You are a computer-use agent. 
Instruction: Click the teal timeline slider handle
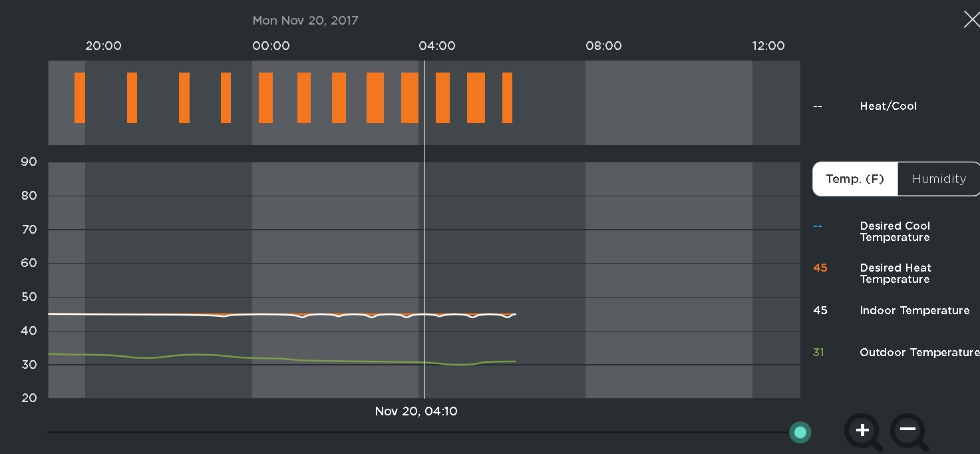pos(800,433)
